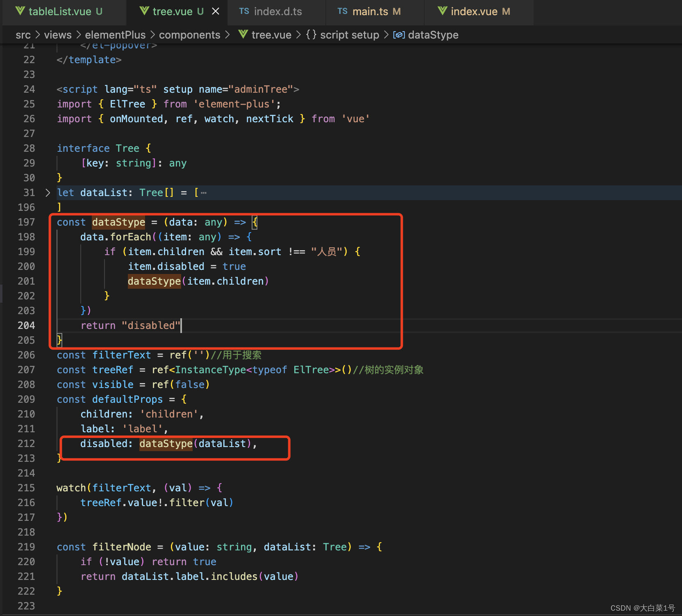682x616 pixels.
Task: Click the //树的实例对象 comment
Action: 388,370
